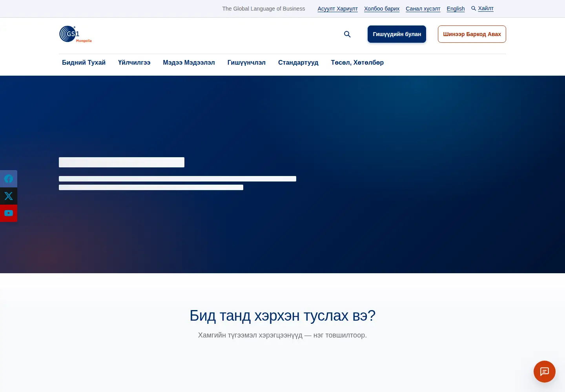The width and height of the screenshot is (565, 392).
Task: Click the heading Бид танд хэрхэн туслах вэ?
Action: tap(282, 316)
